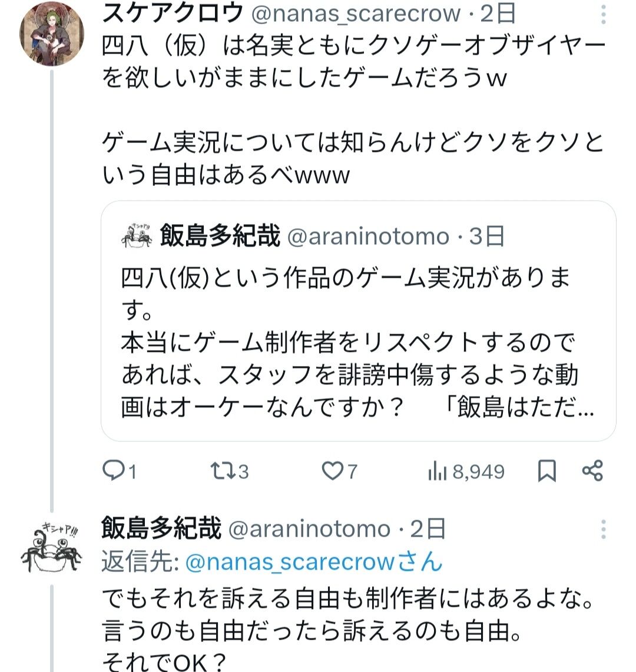636x672 pixels.
Task: Click the reply icon on スケアクロウ's tweet
Action: point(112,471)
